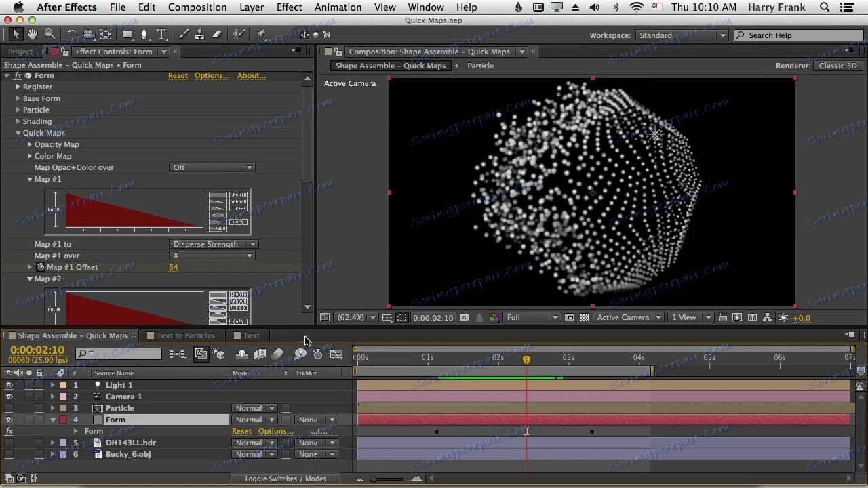
Task: Click Toggle Switches / Modes button
Action: coord(285,479)
